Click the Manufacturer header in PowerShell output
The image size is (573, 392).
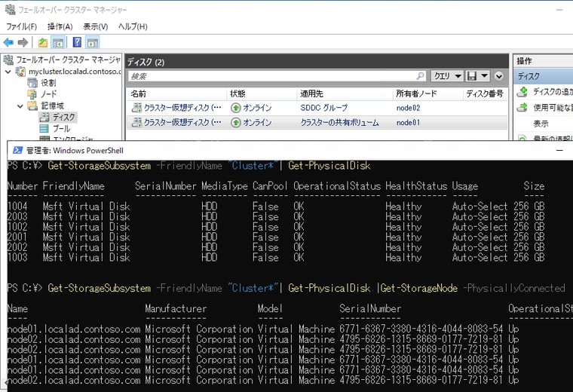click(176, 309)
